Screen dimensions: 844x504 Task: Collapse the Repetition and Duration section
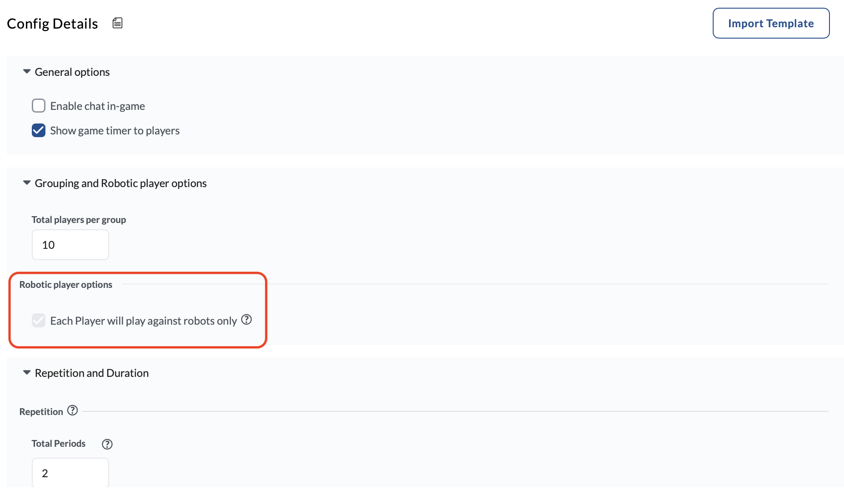point(26,372)
